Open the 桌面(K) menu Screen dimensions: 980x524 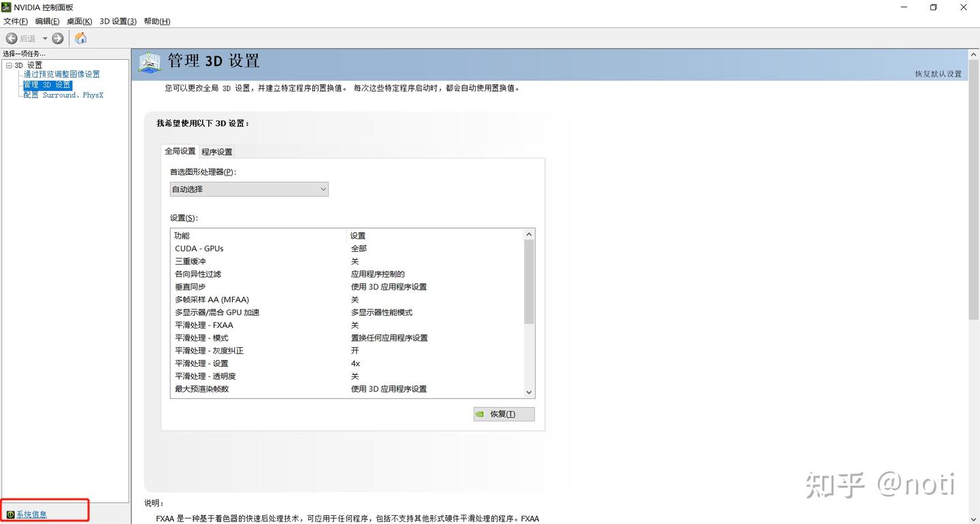[x=79, y=21]
